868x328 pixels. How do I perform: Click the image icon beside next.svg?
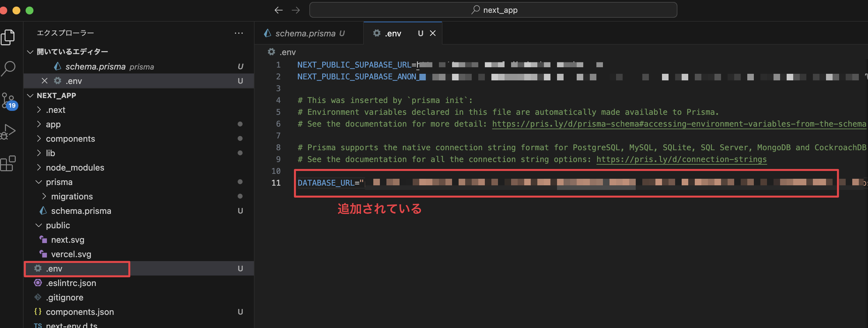coord(43,239)
